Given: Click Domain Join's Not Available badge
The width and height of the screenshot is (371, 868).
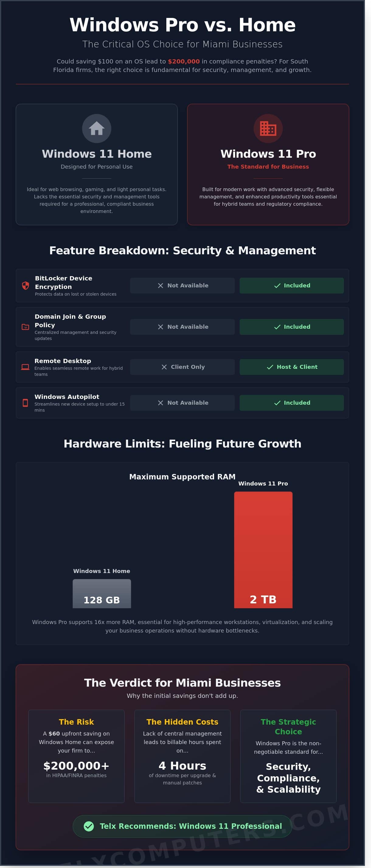Looking at the screenshot, I should tap(182, 327).
